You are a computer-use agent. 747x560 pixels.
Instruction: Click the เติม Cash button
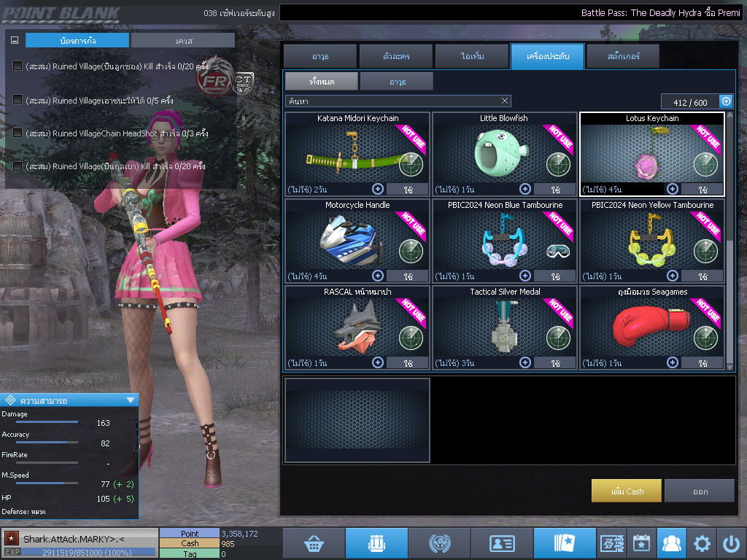pyautogui.click(x=627, y=491)
